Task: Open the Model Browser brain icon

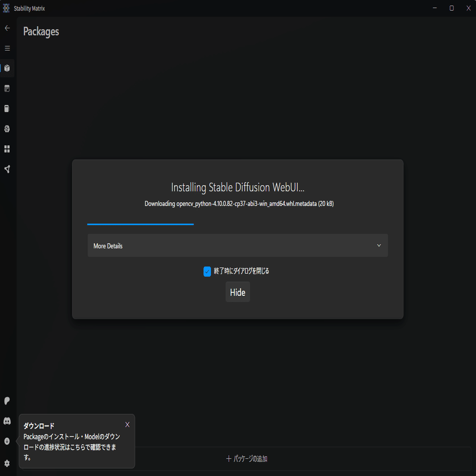Action: click(x=7, y=129)
